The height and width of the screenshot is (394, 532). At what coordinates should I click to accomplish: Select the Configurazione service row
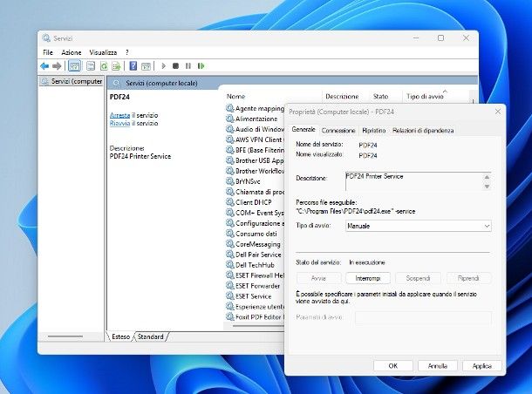[x=255, y=223]
